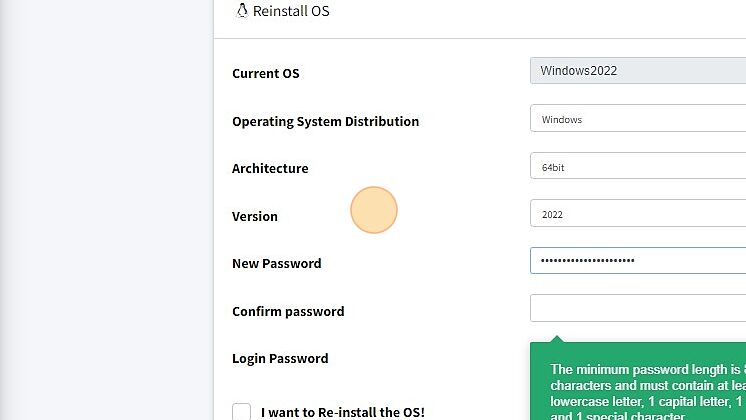Viewport: 746px width, 420px height.
Task: Click the 'Current OS' label
Action: coord(265,73)
